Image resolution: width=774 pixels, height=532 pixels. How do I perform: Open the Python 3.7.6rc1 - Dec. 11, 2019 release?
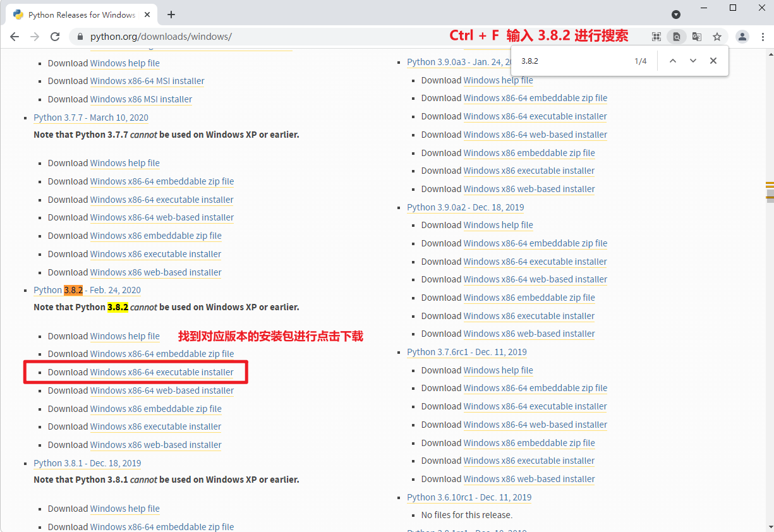(x=467, y=352)
